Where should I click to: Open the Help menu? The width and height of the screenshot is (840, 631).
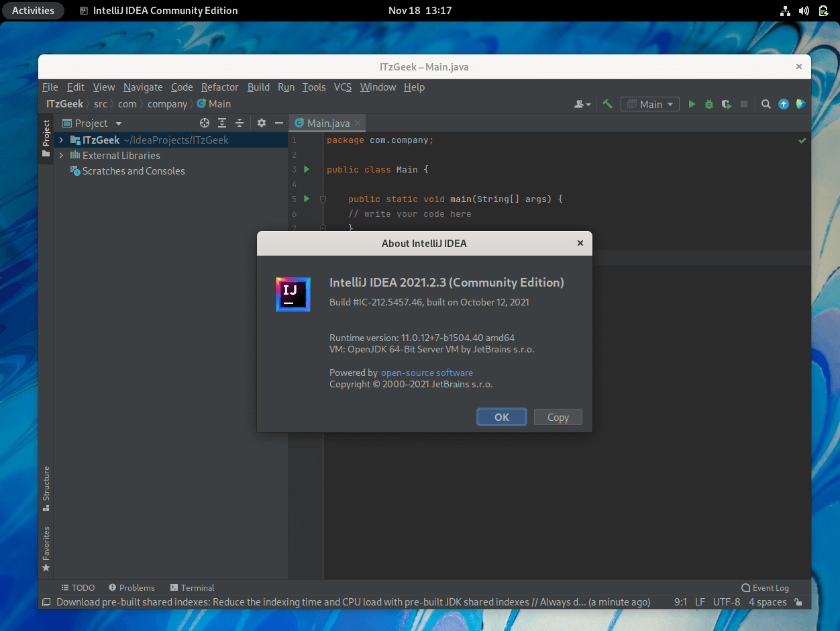[414, 87]
